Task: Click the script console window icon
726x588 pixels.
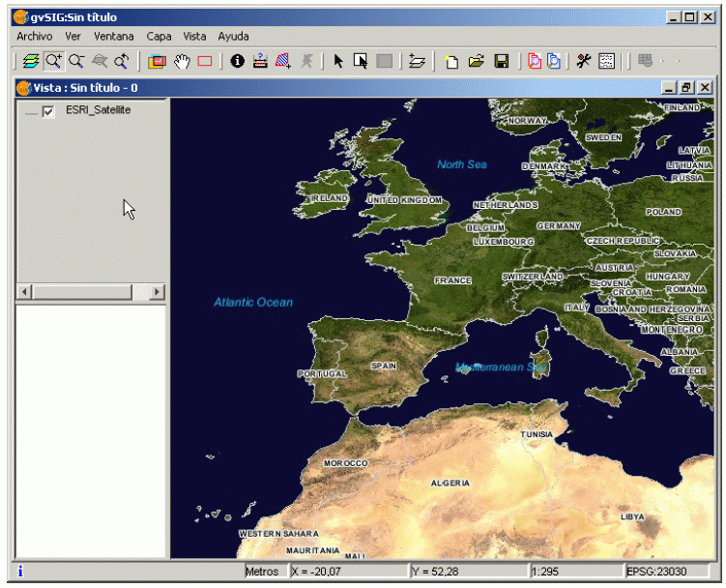Action: (606, 61)
